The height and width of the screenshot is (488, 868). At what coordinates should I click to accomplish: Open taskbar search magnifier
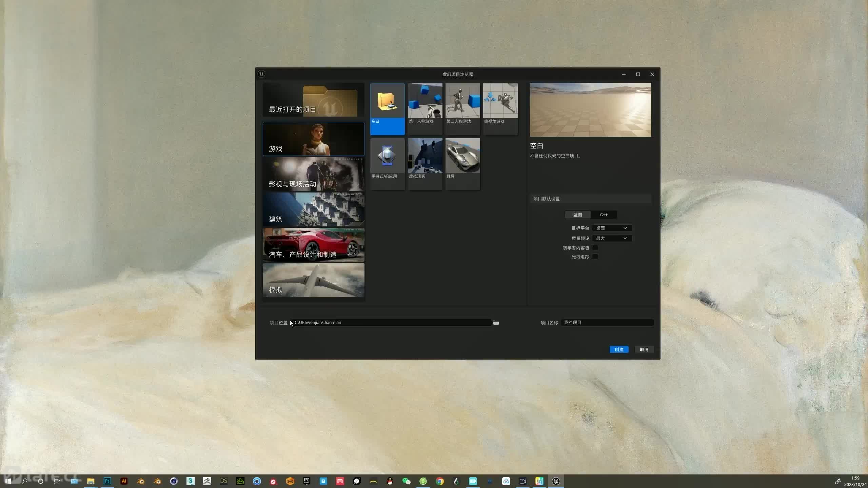click(24, 481)
